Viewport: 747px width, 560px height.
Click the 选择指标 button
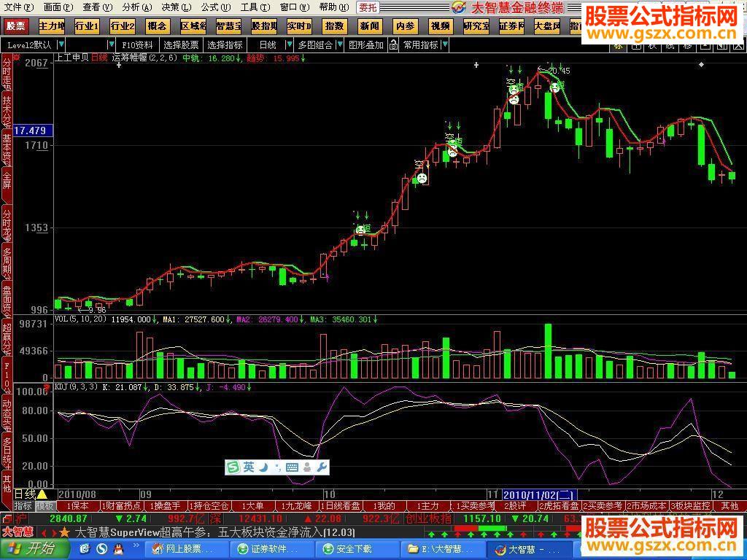coord(225,44)
